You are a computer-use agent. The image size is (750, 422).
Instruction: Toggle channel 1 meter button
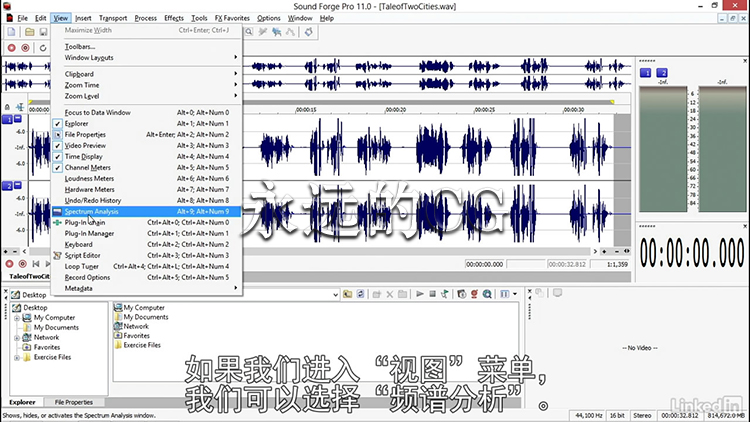click(645, 73)
